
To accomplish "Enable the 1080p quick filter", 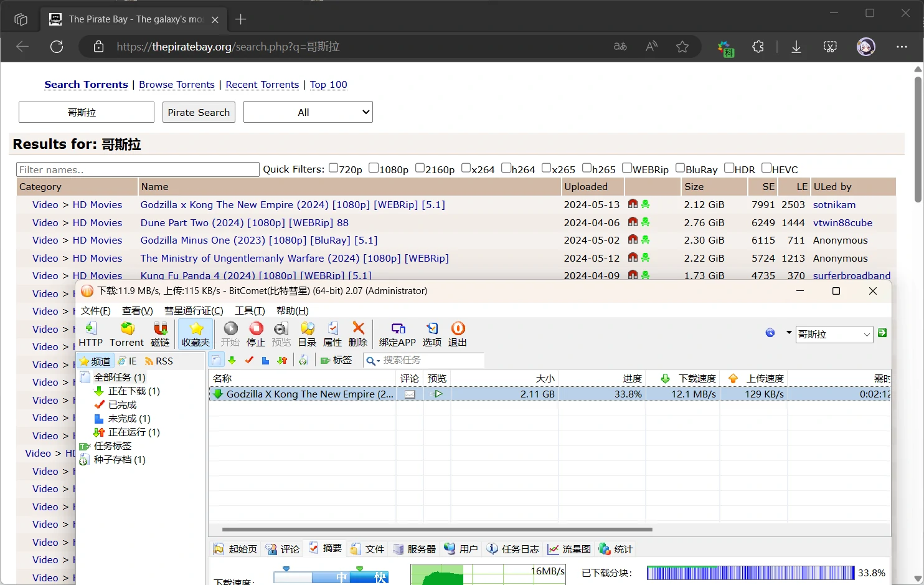I will tap(374, 168).
